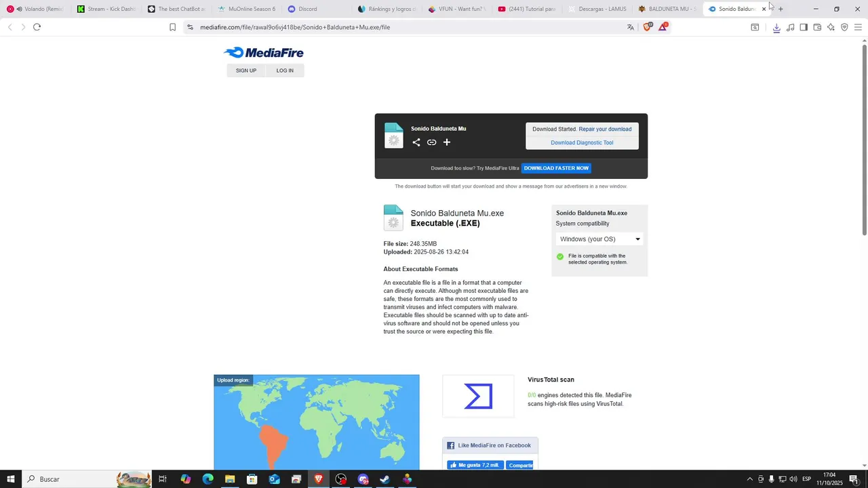Open Copilot icon in taskbar
The height and width of the screenshot is (488, 868).
185,479
